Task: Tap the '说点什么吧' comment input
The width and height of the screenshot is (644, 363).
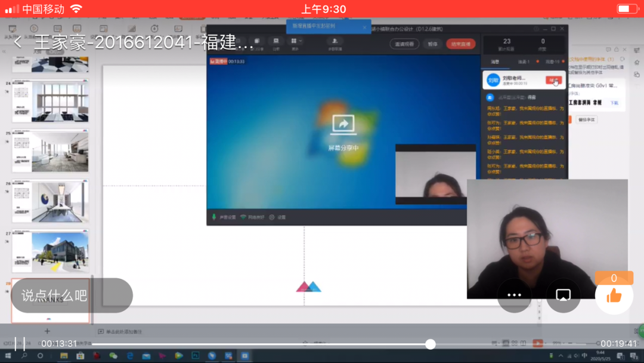Action: pyautogui.click(x=72, y=296)
